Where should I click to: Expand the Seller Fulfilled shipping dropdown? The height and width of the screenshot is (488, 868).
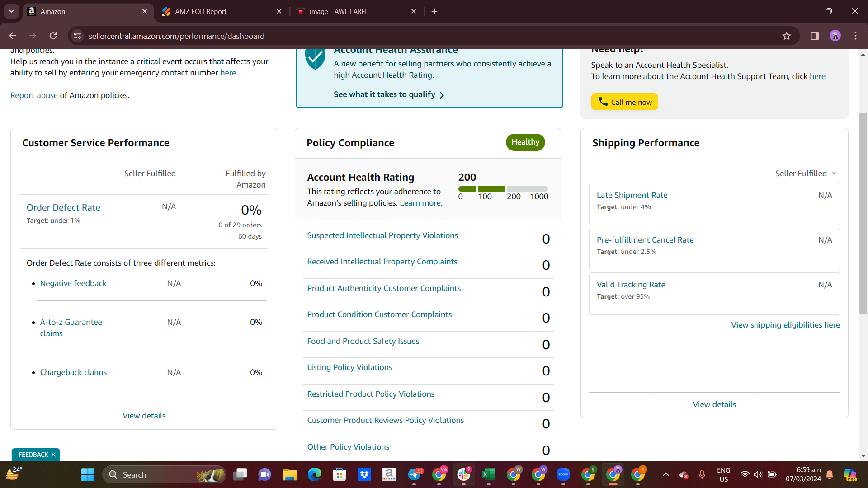[x=806, y=174]
